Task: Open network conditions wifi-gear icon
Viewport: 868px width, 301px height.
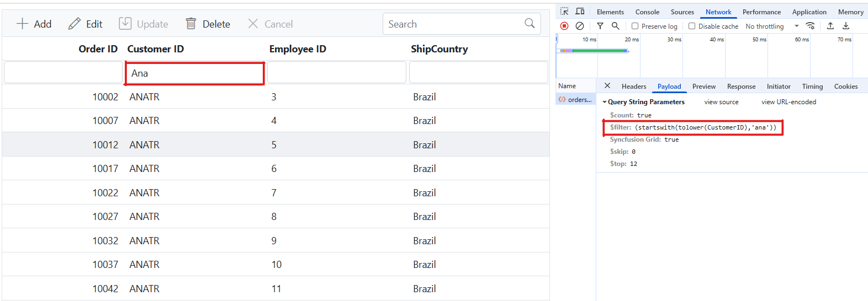Action: [x=811, y=26]
